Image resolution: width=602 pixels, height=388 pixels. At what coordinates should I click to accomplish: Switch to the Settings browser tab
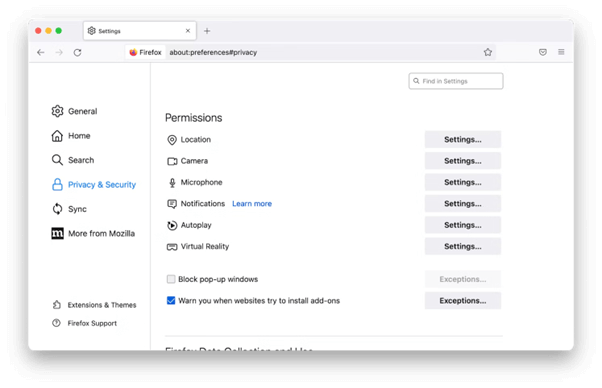[x=140, y=31]
